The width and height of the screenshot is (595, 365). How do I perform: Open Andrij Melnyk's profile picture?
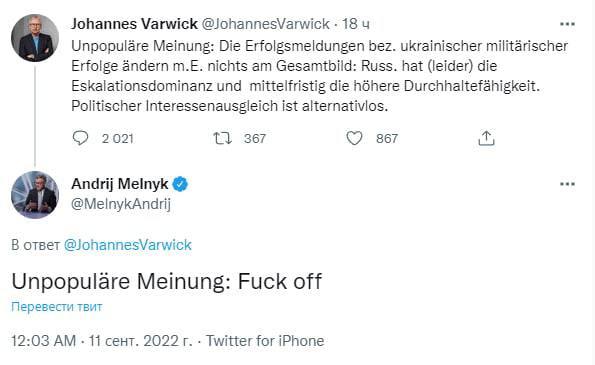(x=35, y=195)
